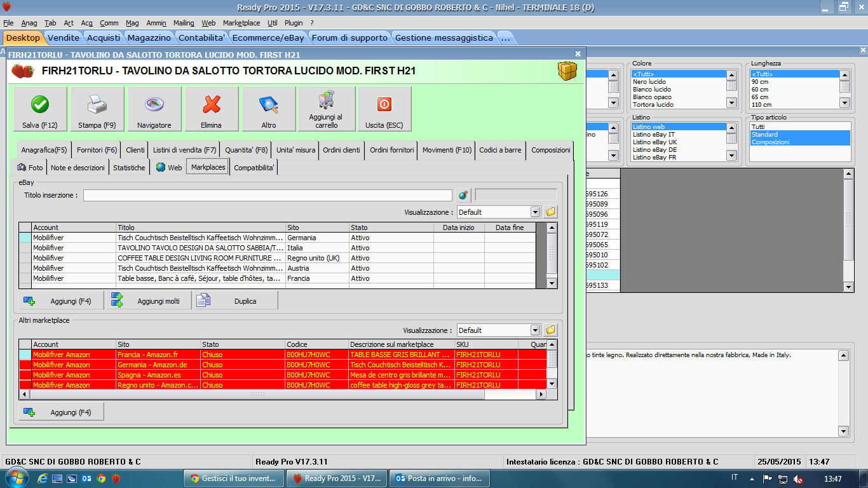
Task: Switch to the Vendite main tab
Action: coord(64,37)
